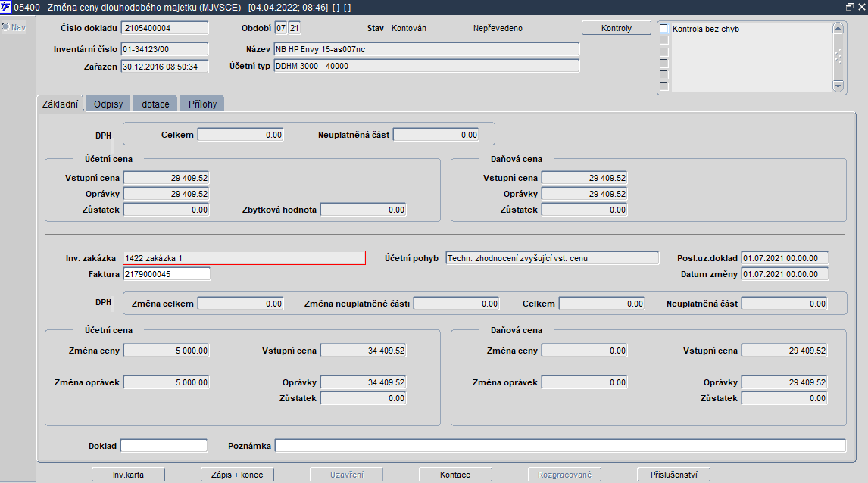The image size is (868, 483).
Task: Click the Rozpracované button
Action: pyautogui.click(x=564, y=475)
